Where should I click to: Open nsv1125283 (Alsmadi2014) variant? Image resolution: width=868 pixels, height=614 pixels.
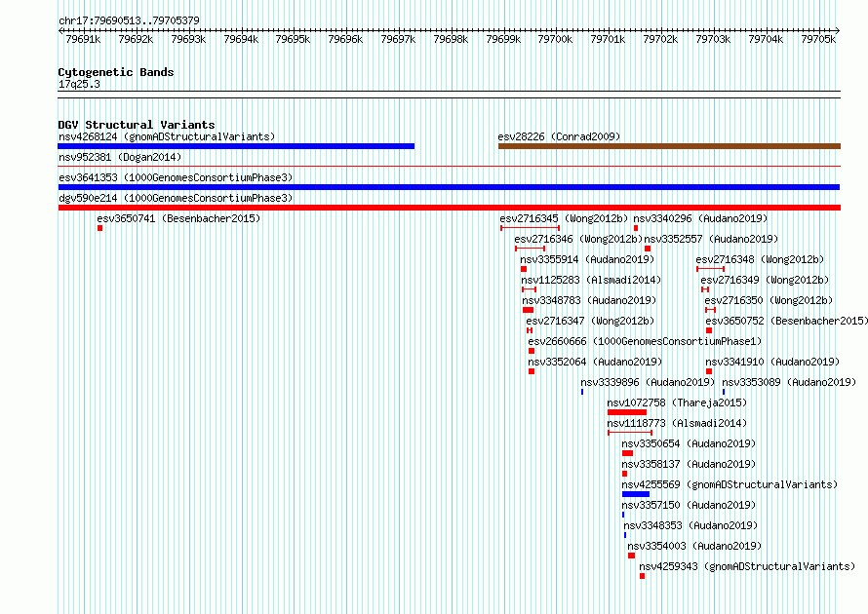pos(591,280)
